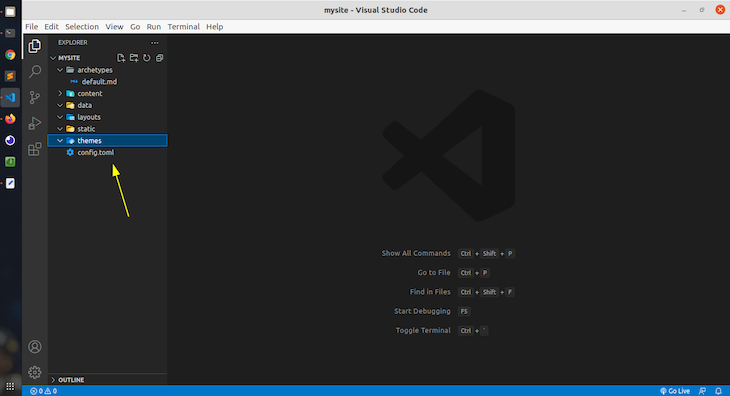Show applications grid in the dock
Screen dimensions: 730x396
[x=10, y=386]
